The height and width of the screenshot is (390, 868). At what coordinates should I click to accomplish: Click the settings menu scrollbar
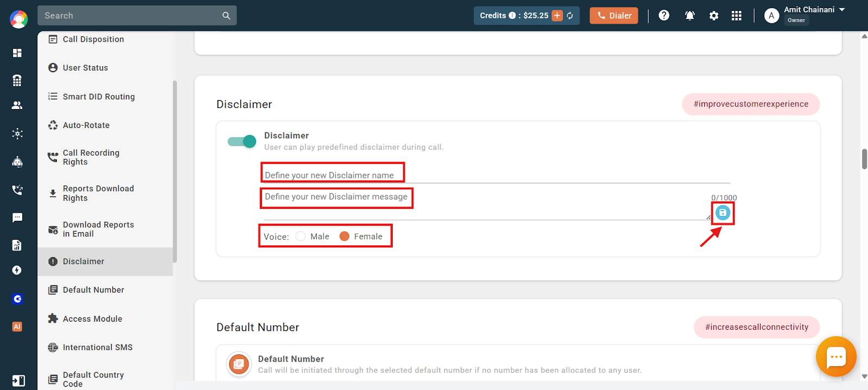[175, 171]
